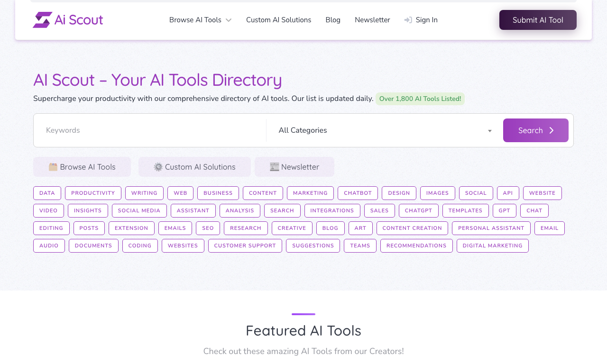
Task: Select the WEB tag
Action: [180, 193]
